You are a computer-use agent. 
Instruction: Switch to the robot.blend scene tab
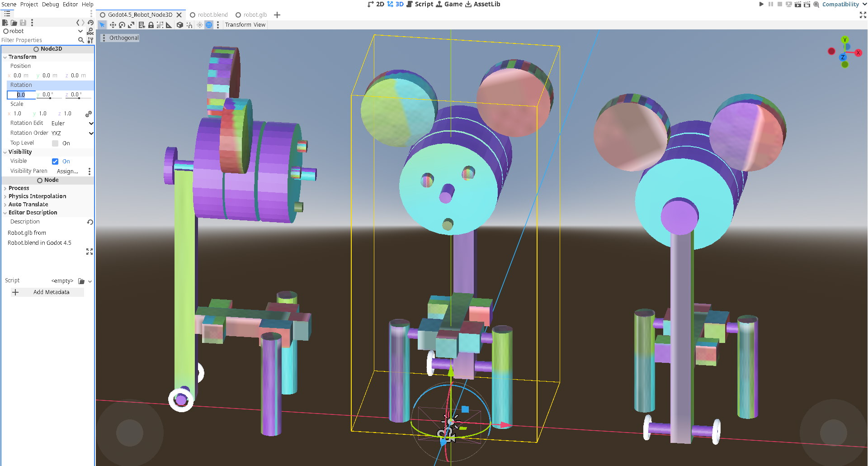(x=212, y=14)
